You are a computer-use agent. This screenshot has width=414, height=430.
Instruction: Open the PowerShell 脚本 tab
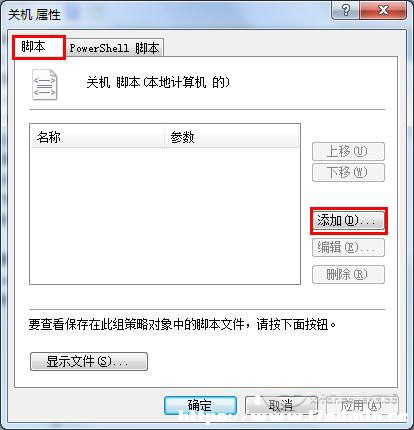[114, 48]
